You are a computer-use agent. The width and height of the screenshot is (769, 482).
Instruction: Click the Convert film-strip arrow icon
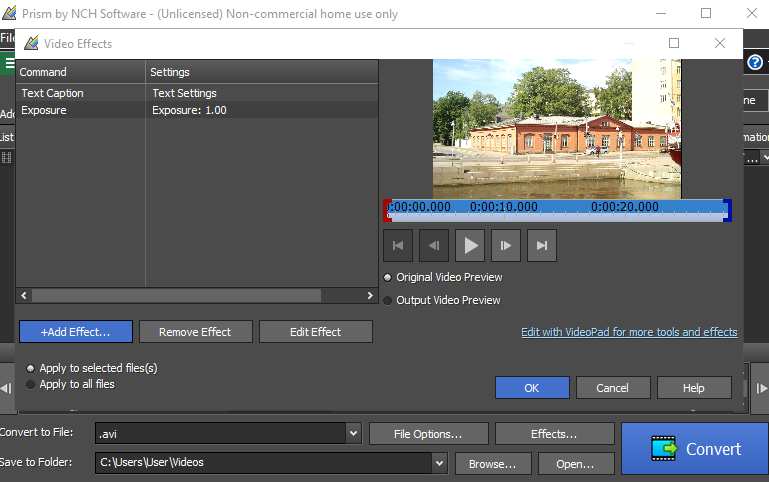[x=664, y=448]
